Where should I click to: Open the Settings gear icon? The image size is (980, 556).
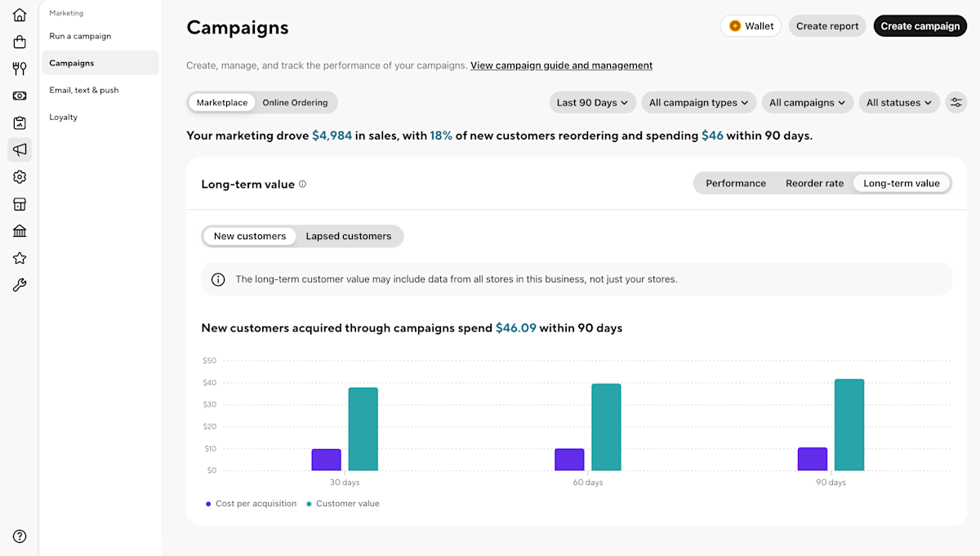click(20, 176)
